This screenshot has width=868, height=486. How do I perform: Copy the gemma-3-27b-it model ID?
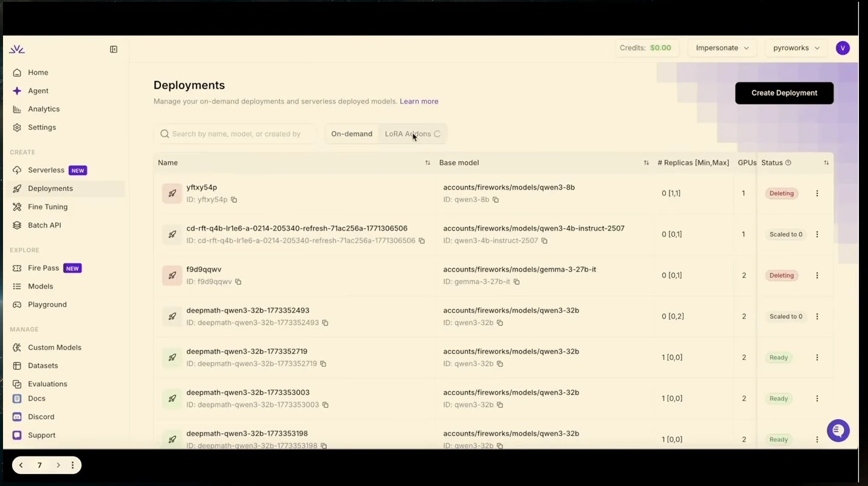point(517,282)
